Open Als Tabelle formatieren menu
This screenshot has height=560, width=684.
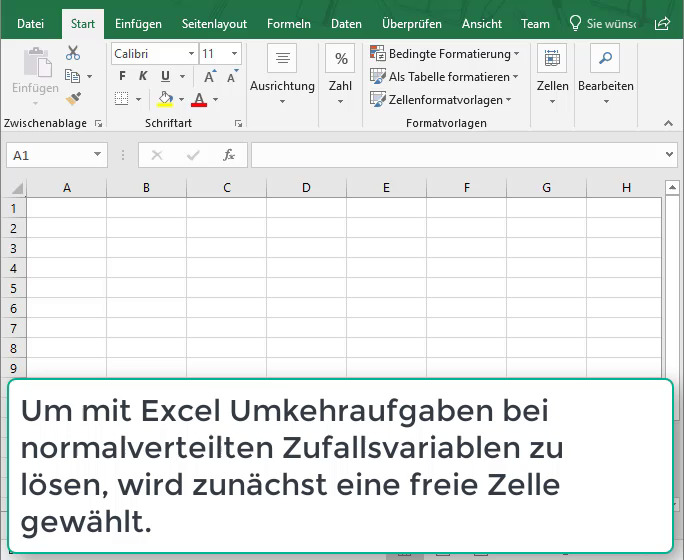coord(444,77)
